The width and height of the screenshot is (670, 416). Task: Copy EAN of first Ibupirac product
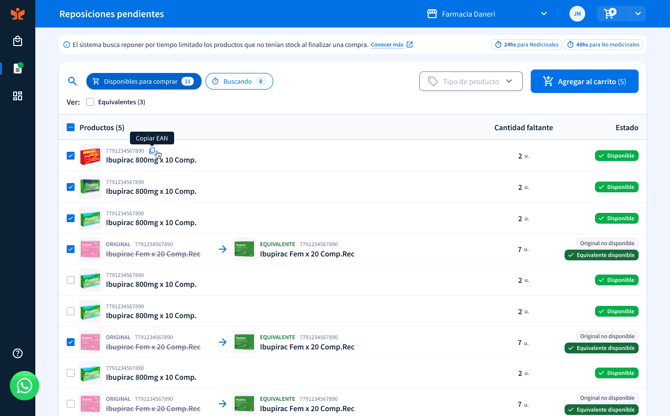pos(152,151)
